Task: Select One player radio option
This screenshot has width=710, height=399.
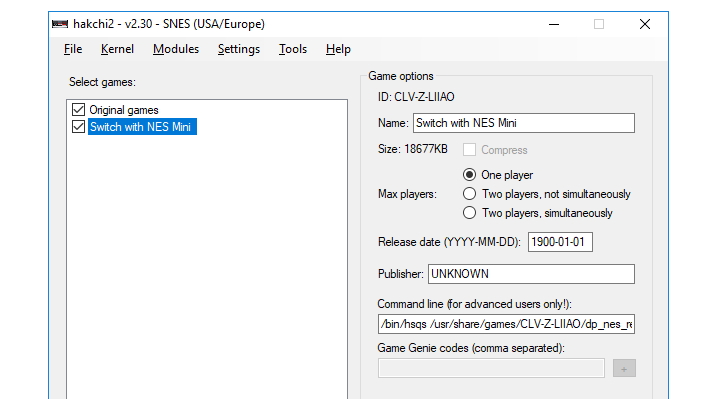Action: 469,175
